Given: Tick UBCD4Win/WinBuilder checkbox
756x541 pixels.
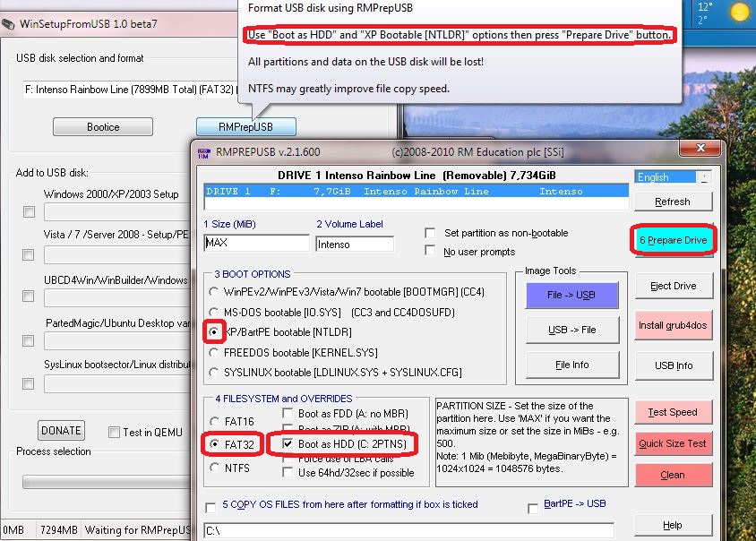Looking at the screenshot, I should pyautogui.click(x=29, y=296).
